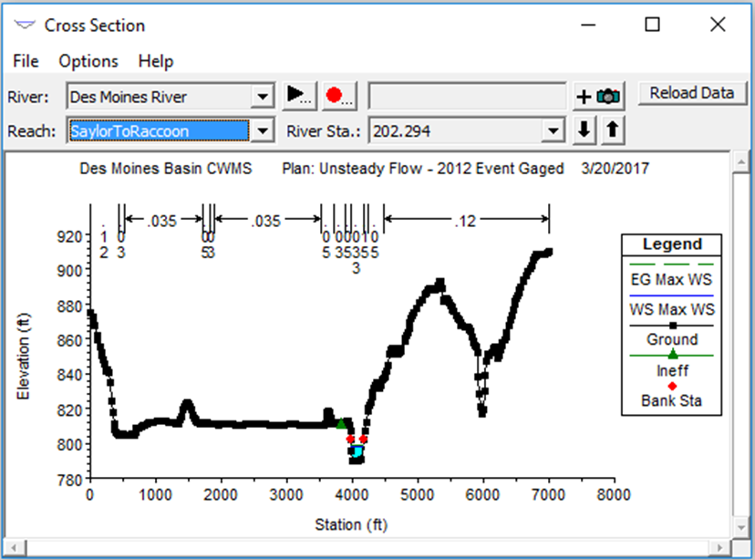Viewport: 755px width, 560px height.
Task: Click the plus camera snapshot icon
Action: (598, 97)
